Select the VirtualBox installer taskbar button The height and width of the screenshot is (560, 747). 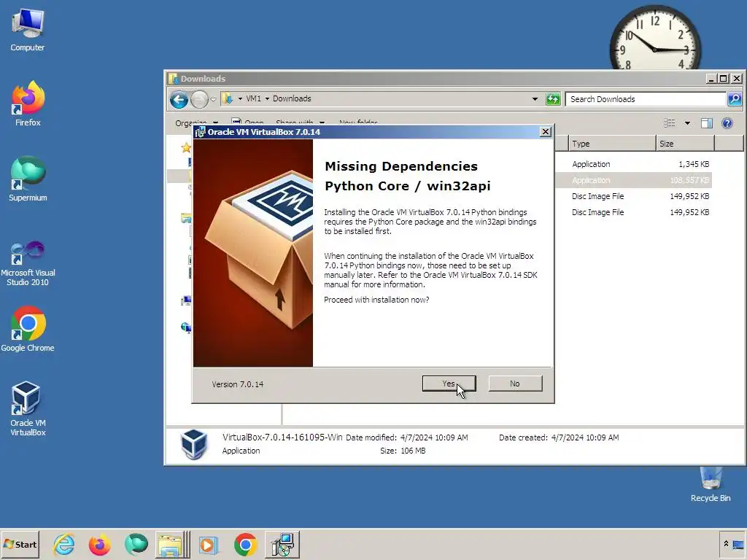282,544
